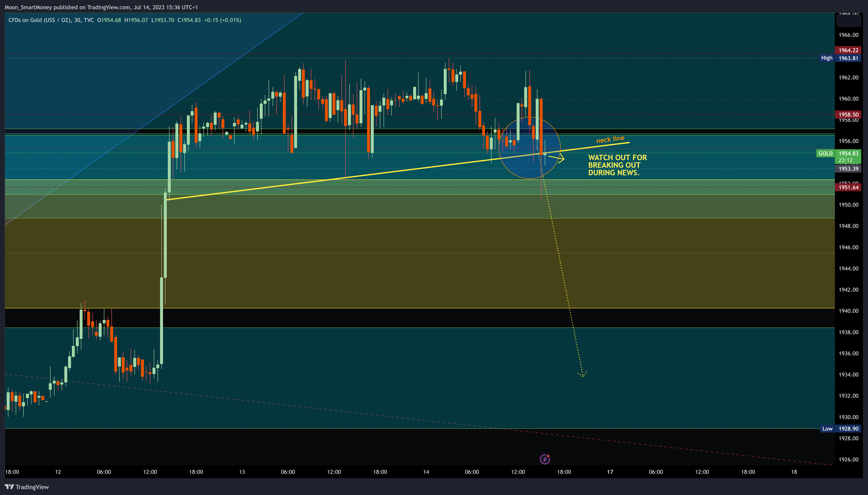Screen dimensions: 868x495
Task: Click the current price label 1954.83
Action: (x=848, y=153)
